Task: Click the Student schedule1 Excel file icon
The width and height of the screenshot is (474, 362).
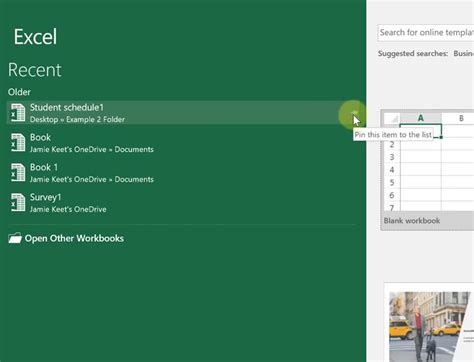Action: [18, 113]
